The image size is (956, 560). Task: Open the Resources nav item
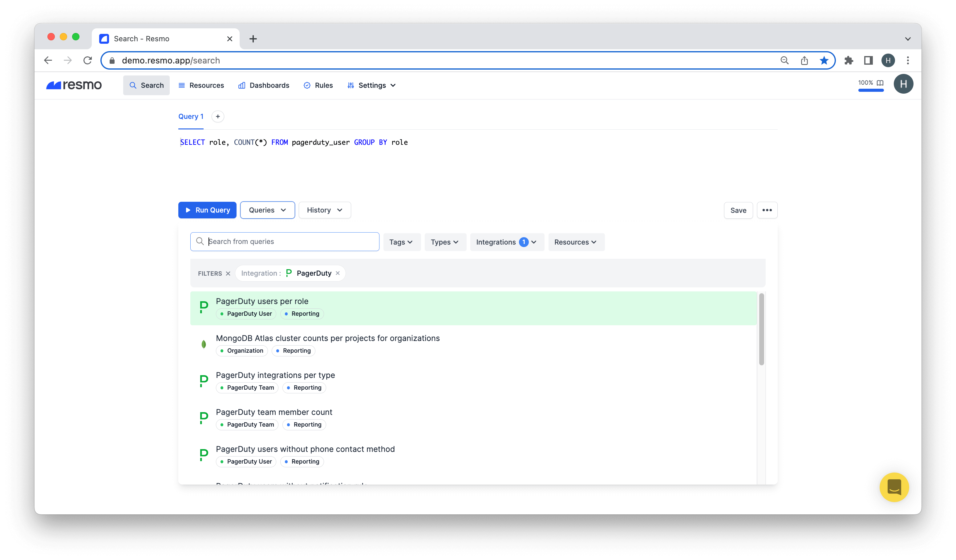click(201, 85)
